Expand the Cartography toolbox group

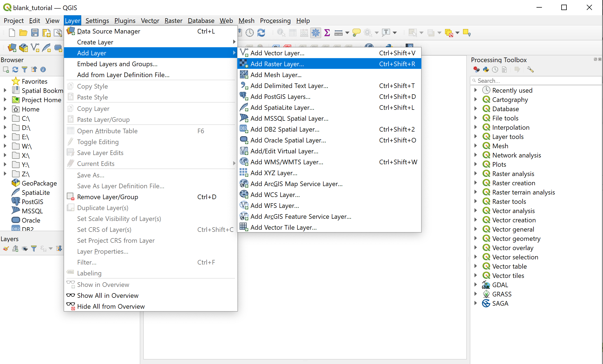tap(476, 99)
